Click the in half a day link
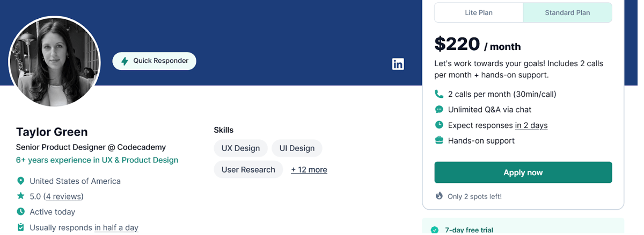This screenshot has height=235, width=644. 116,228
